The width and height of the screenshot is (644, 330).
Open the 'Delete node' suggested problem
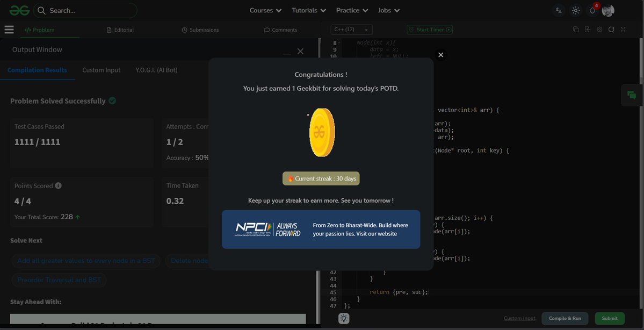tap(187, 261)
